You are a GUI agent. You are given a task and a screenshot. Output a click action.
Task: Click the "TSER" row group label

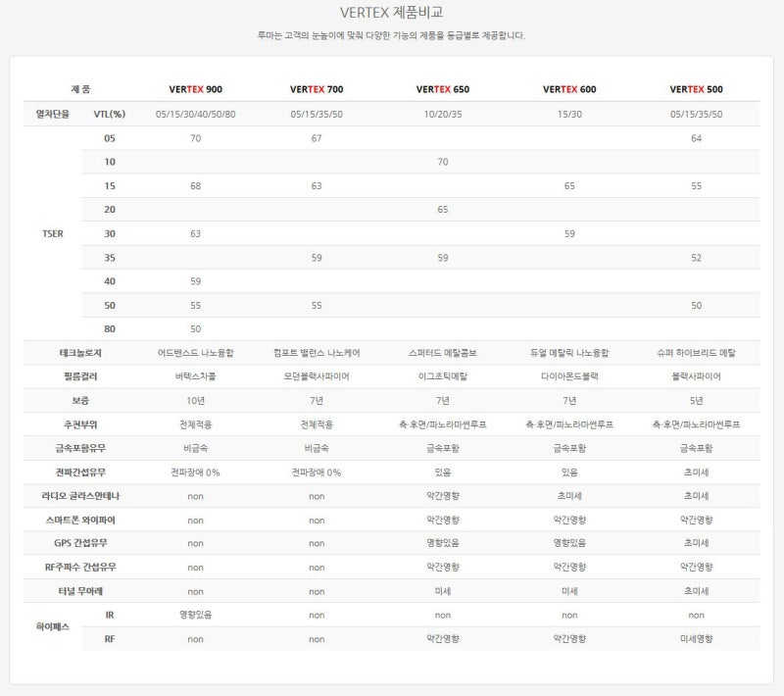(x=53, y=233)
